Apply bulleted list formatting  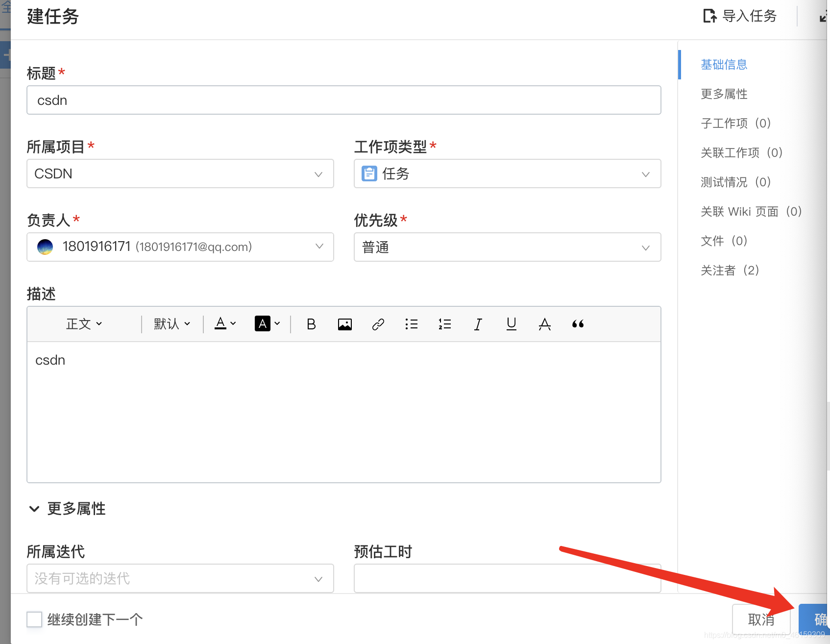tap(412, 324)
